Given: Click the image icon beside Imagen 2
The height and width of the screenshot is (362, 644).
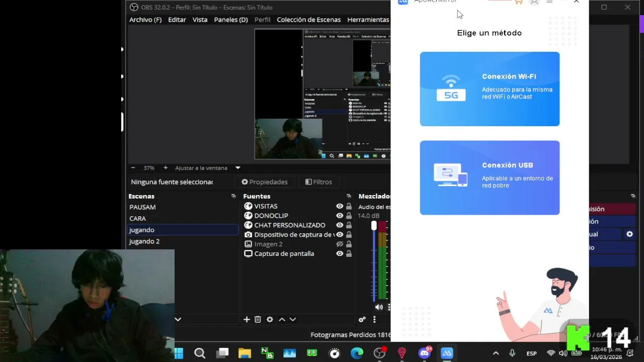Looking at the screenshot, I should click(x=248, y=244).
